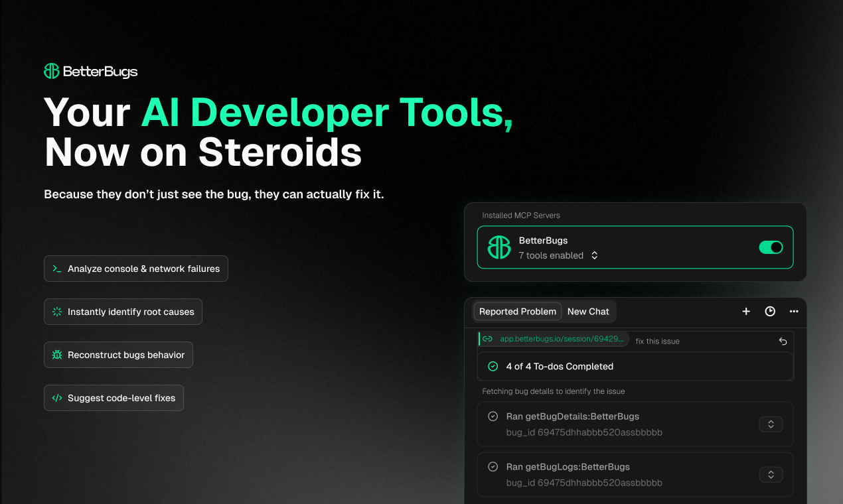
Task: Open the app.betterbugs.io session link
Action: click(563, 339)
